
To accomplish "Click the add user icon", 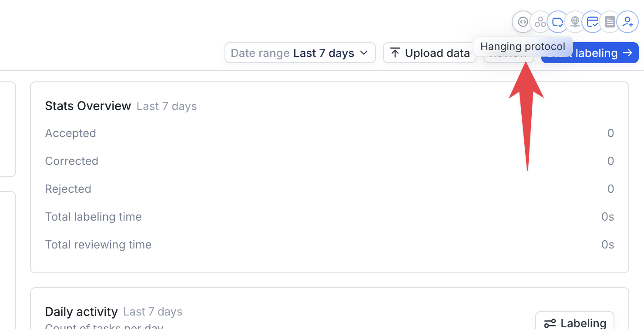I will (x=627, y=22).
